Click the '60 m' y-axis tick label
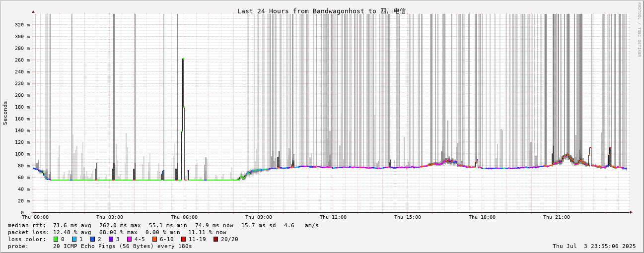The image size is (644, 253). tap(23, 178)
